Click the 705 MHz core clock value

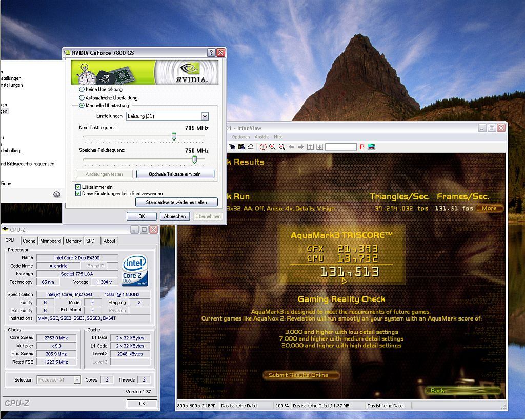(196, 128)
